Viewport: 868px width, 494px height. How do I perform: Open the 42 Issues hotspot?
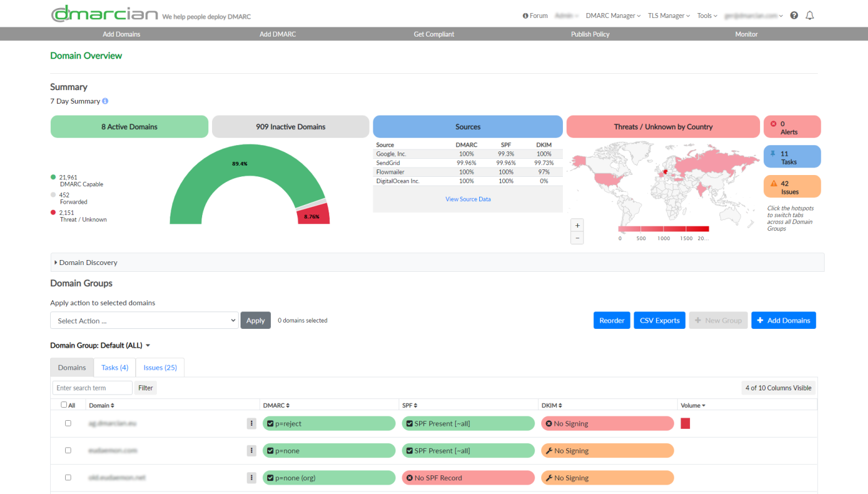click(x=792, y=187)
